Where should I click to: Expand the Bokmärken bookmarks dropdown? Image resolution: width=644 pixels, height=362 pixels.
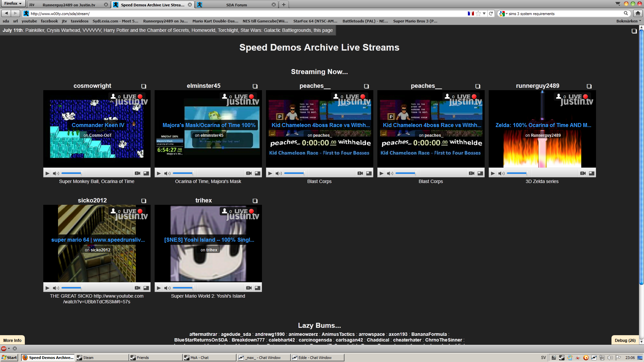(x=629, y=21)
